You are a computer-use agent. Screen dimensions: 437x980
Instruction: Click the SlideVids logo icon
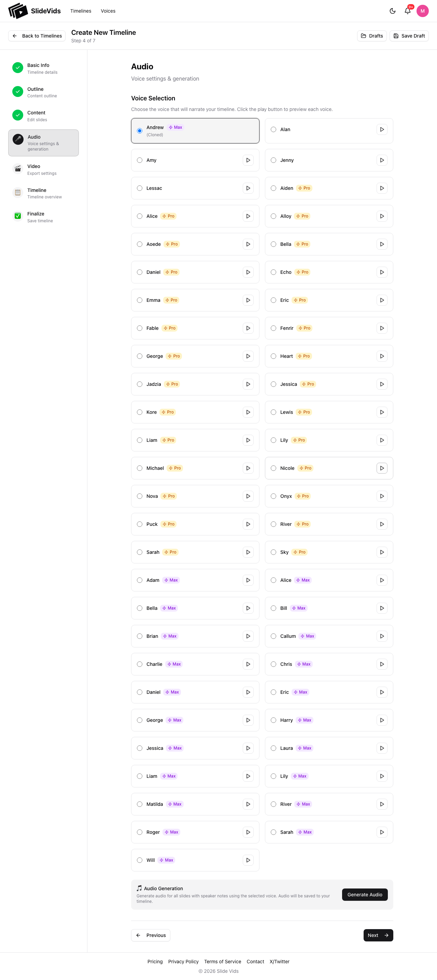coord(18,11)
